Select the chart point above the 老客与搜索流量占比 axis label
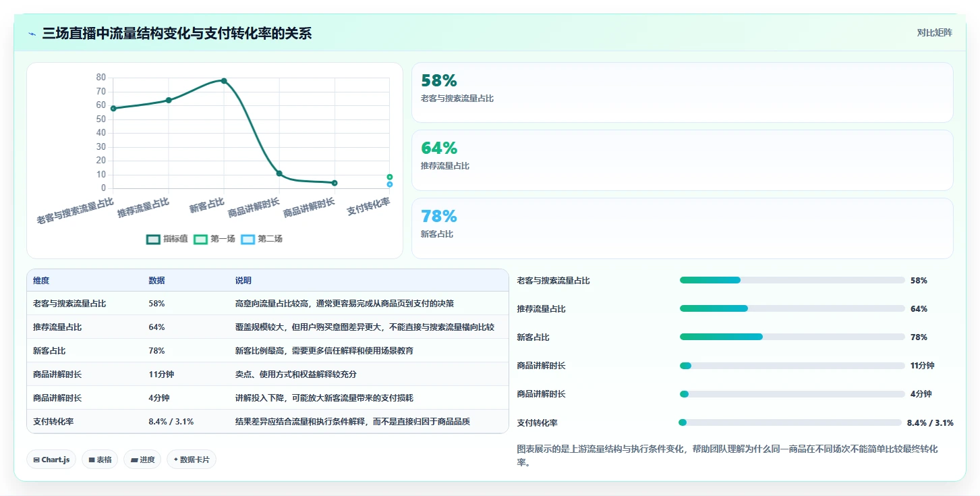This screenshot has width=980, height=496. coord(113,108)
